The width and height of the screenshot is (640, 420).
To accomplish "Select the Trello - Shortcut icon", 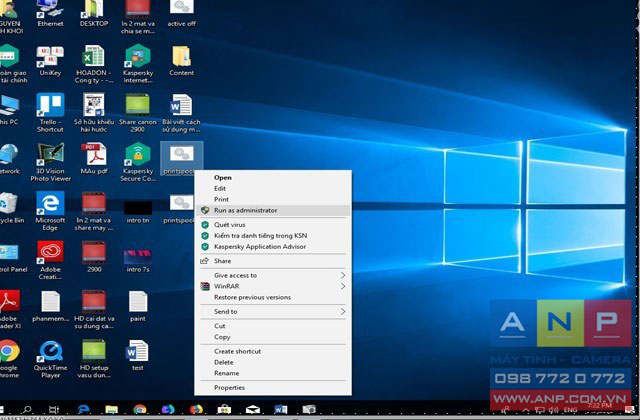I will [50, 113].
